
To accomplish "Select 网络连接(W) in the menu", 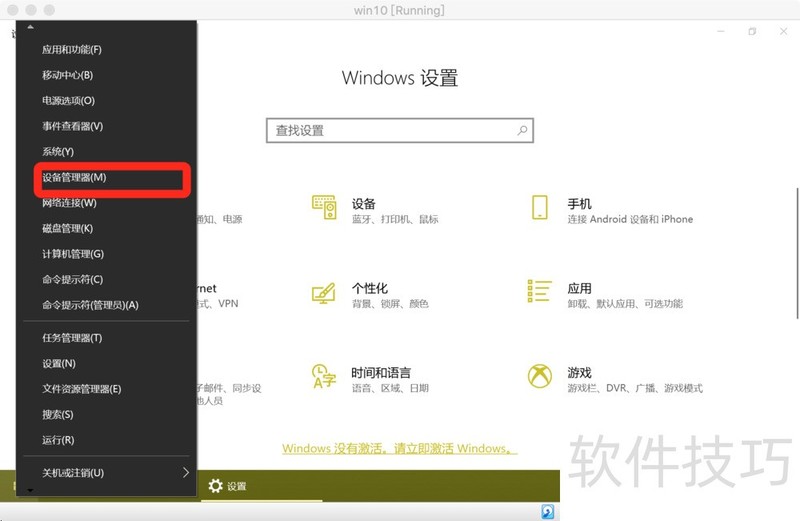I will click(106, 203).
